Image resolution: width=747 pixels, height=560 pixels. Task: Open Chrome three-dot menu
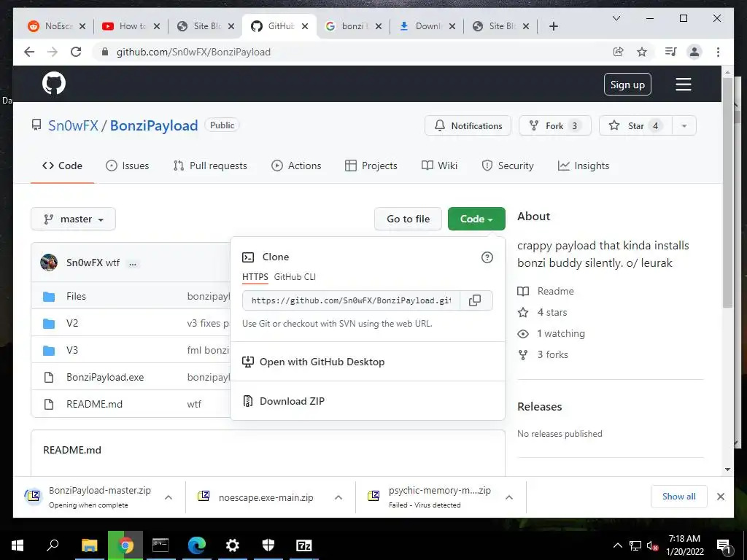tap(718, 52)
